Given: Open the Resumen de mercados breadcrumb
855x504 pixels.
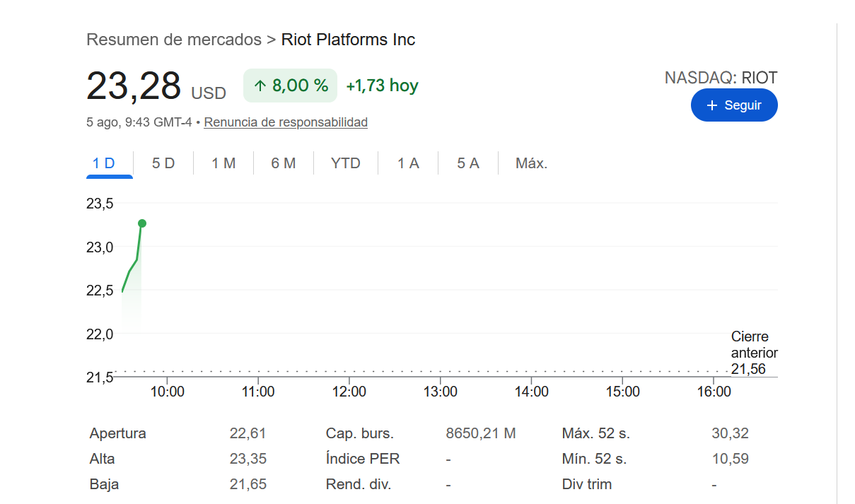Looking at the screenshot, I should pyautogui.click(x=174, y=40).
